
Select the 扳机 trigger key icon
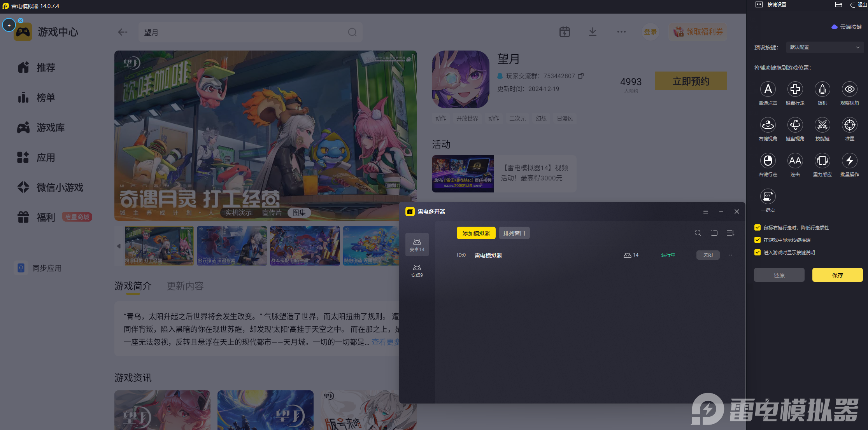point(822,89)
